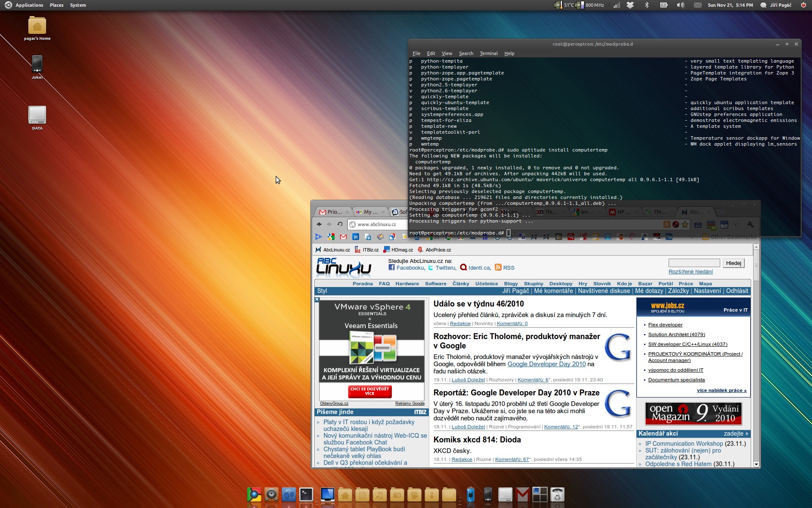This screenshot has height=508, width=812.
Task: Open the terminal Search menu
Action: click(466, 53)
